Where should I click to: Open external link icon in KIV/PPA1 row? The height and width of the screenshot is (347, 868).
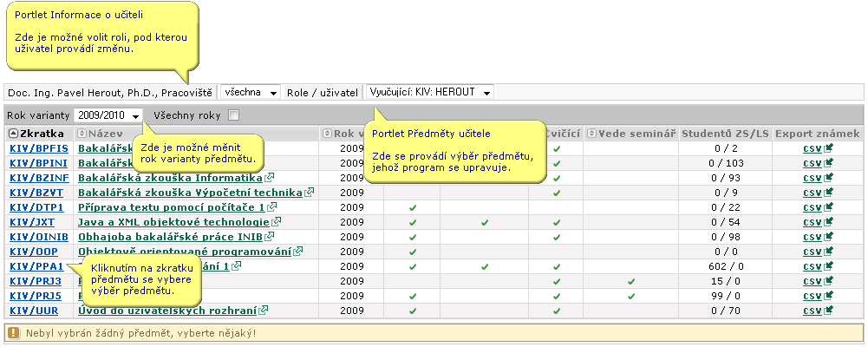tap(237, 266)
